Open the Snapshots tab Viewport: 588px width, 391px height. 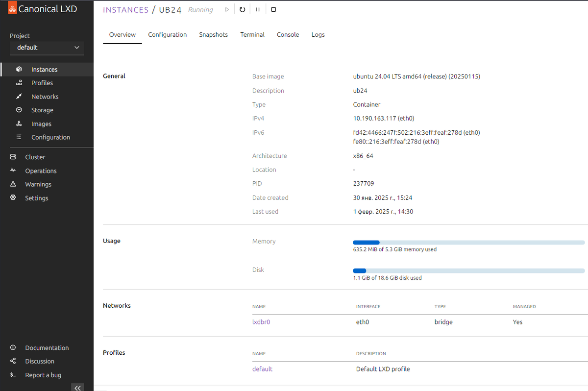213,35
